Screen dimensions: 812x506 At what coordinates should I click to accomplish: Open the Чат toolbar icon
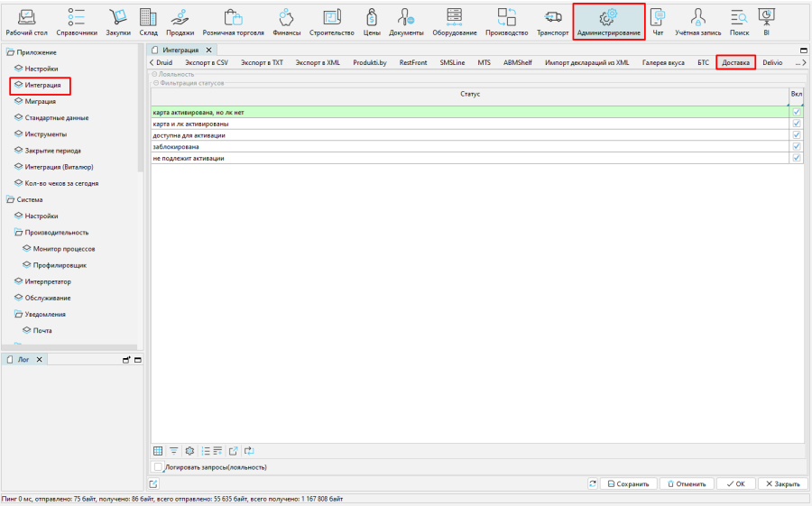(658, 22)
